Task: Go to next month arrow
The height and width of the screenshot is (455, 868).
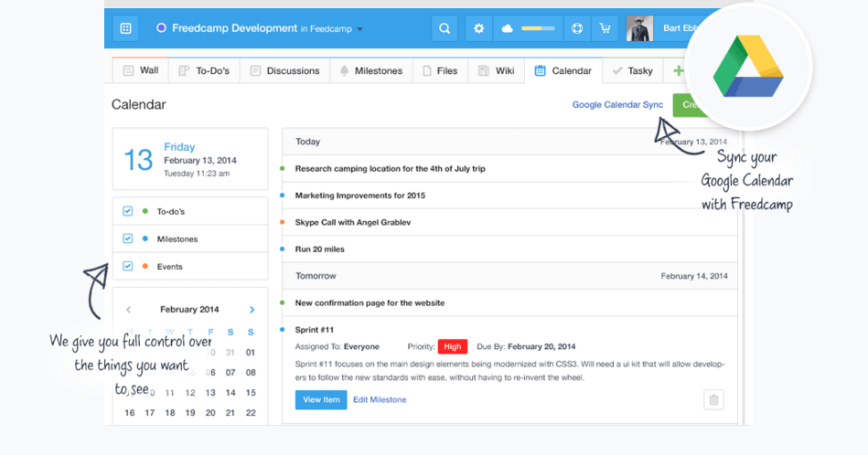Action: (252, 310)
